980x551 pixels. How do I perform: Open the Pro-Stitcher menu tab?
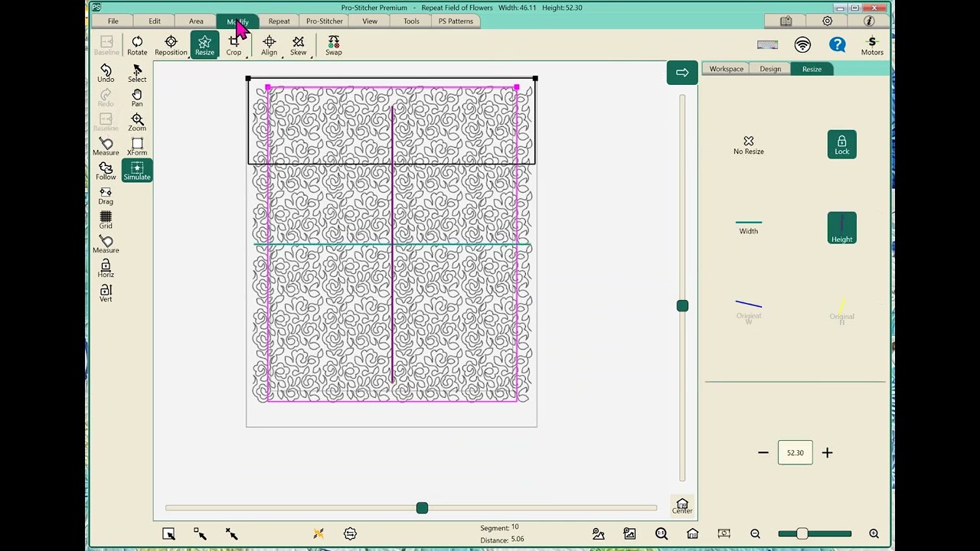pos(325,21)
